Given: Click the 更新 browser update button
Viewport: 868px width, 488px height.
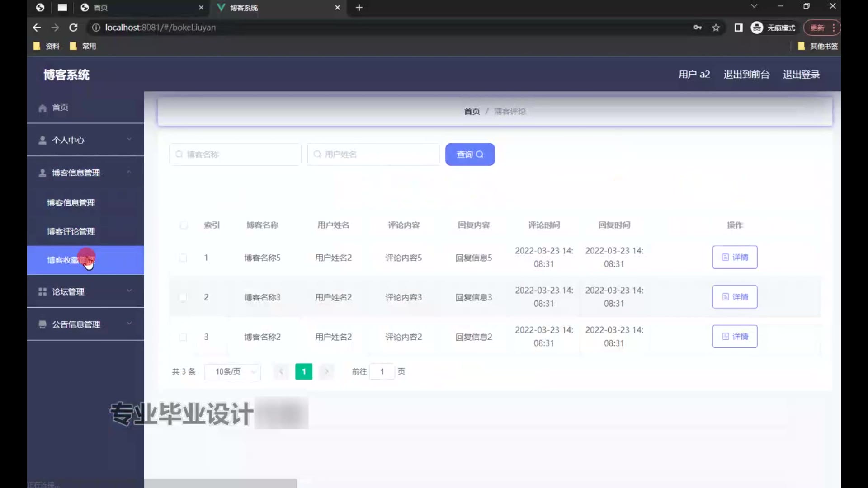Looking at the screenshot, I should click(821, 28).
